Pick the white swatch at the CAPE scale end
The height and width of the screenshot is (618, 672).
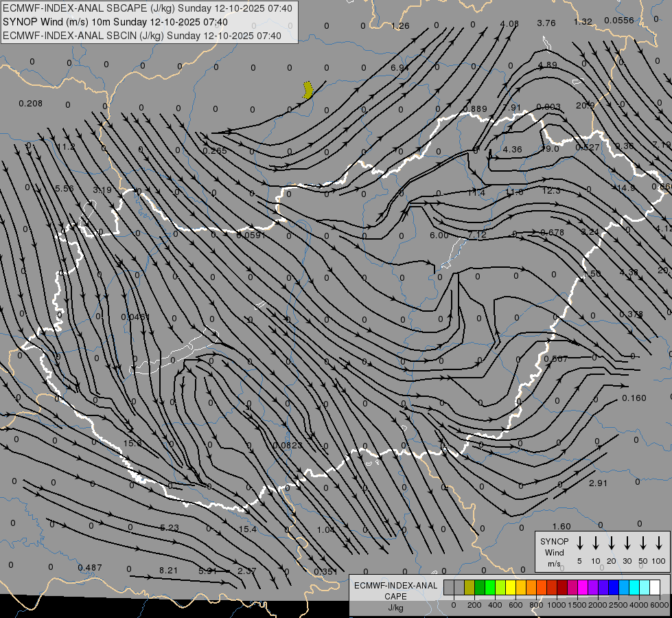click(655, 588)
